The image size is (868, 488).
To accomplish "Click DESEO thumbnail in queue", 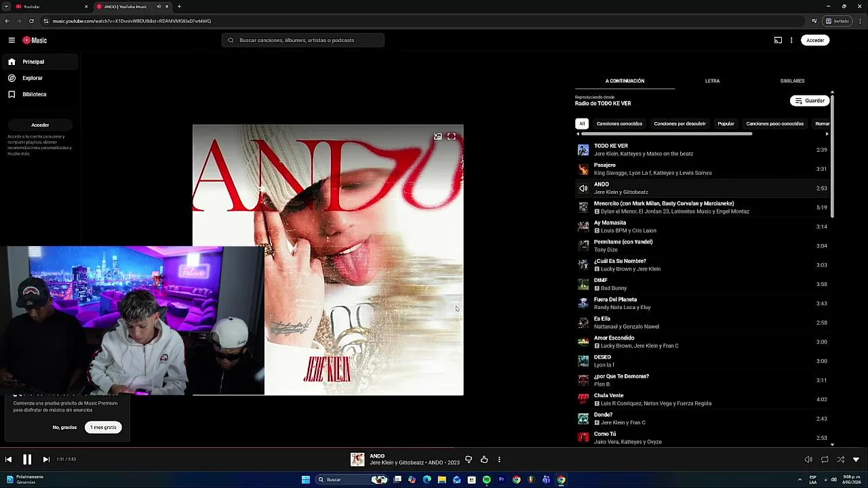I will click(583, 361).
